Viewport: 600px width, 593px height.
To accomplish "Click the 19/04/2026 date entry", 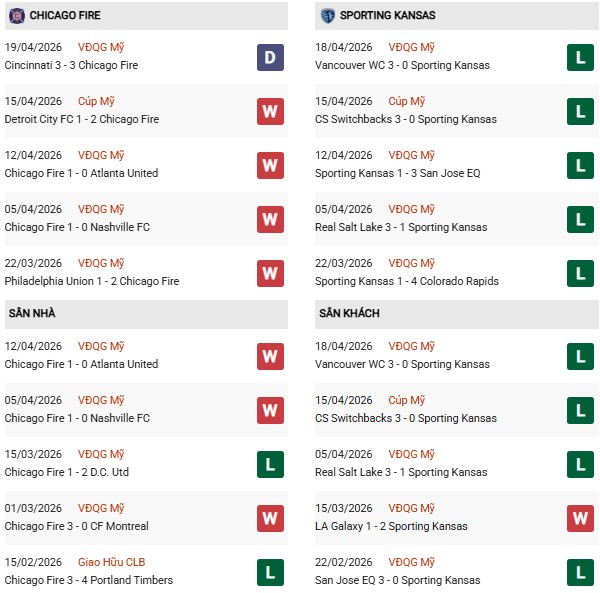I will point(33,48).
